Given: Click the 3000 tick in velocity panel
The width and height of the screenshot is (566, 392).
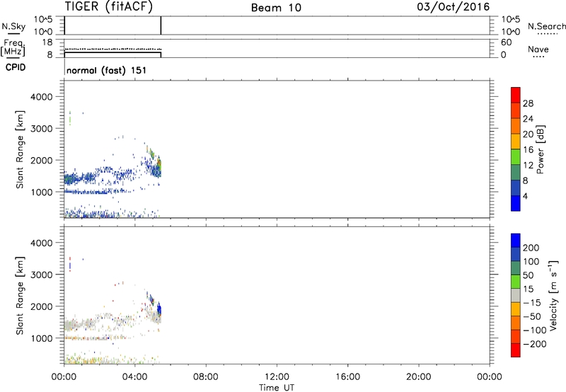Looking at the screenshot, I should click(41, 275).
